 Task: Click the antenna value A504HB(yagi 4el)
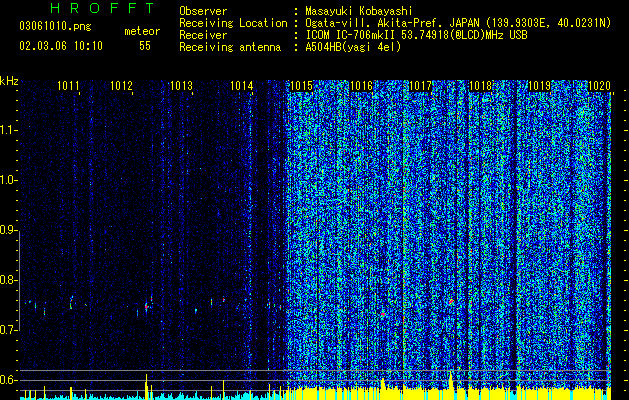(x=353, y=47)
